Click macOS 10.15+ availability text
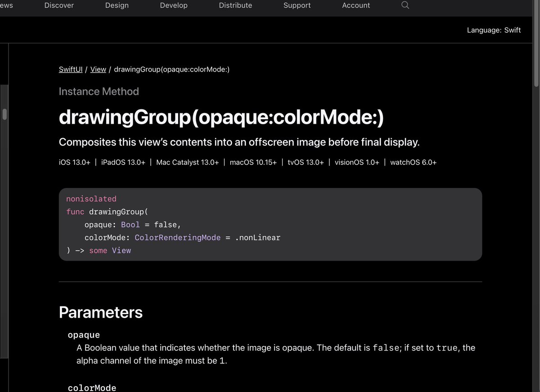 [253, 162]
